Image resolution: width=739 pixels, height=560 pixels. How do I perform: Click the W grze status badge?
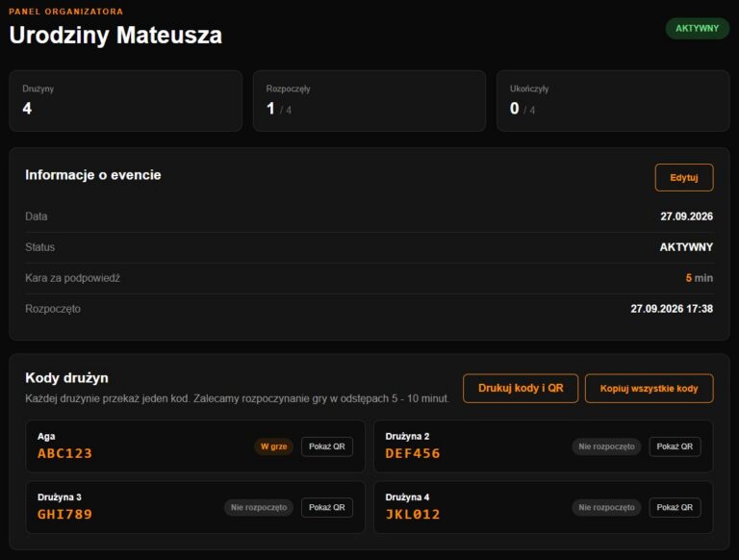pos(274,446)
